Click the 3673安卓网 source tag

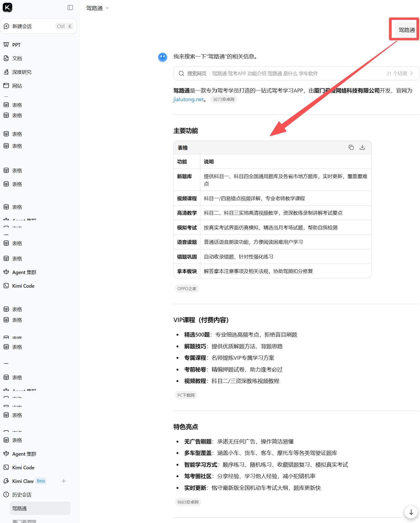[x=224, y=99]
